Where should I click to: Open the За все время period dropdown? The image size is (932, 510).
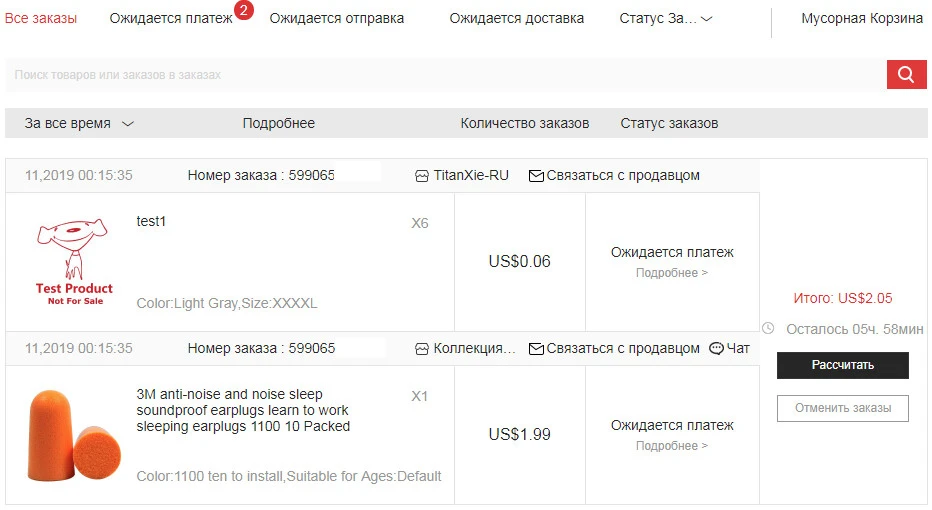[79, 124]
